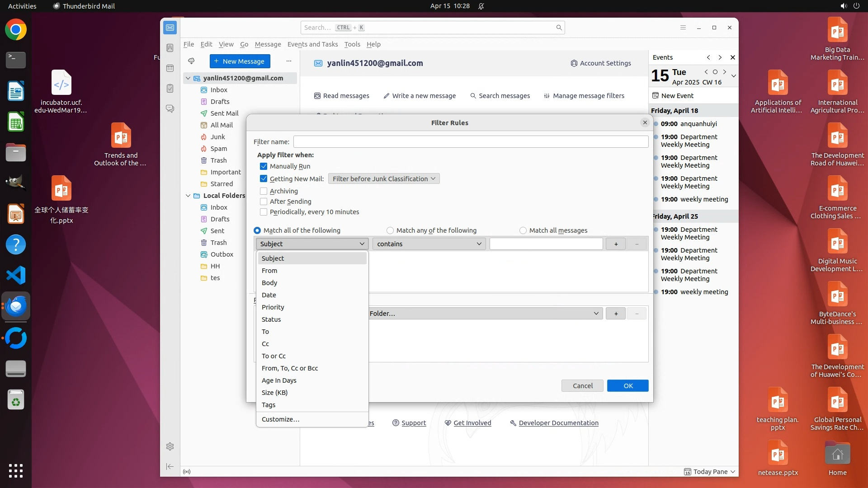Enable the Archiving checkbox
This screenshot has width=868, height=488.
tap(264, 191)
